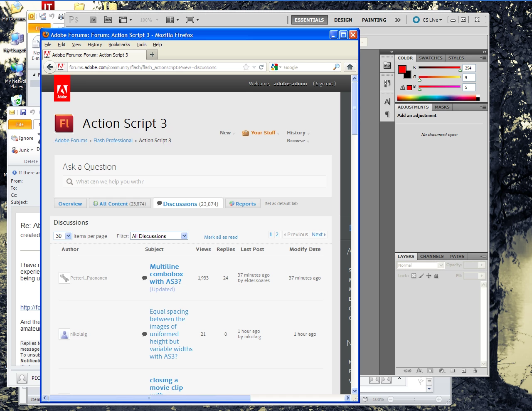This screenshot has height=411, width=532.
Task: Select the Design workspace in Photoshop
Action: click(x=343, y=20)
